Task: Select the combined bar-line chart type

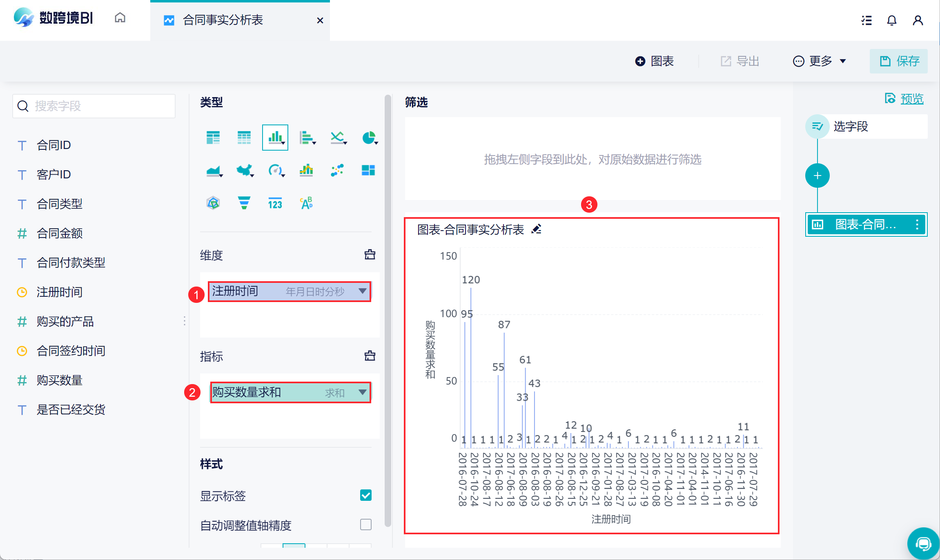Action: tap(306, 170)
